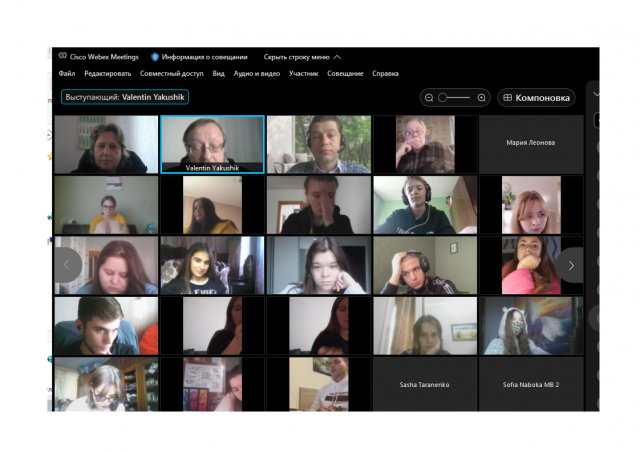The height and width of the screenshot is (452, 640).
Task: Click the Выступающий: Valentin Yakushik label
Action: (x=125, y=97)
